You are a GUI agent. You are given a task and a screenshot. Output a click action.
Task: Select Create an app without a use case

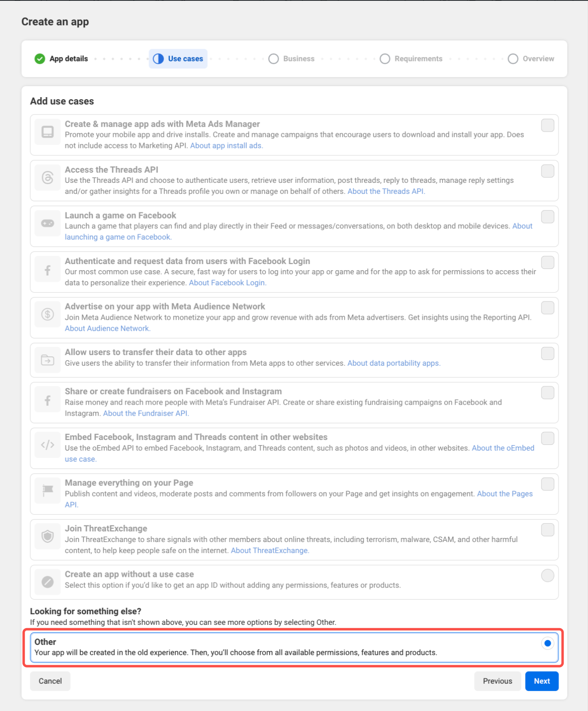click(547, 575)
